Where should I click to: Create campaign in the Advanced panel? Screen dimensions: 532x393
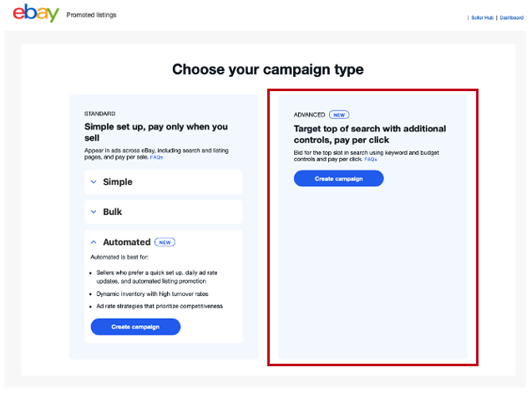coord(338,178)
